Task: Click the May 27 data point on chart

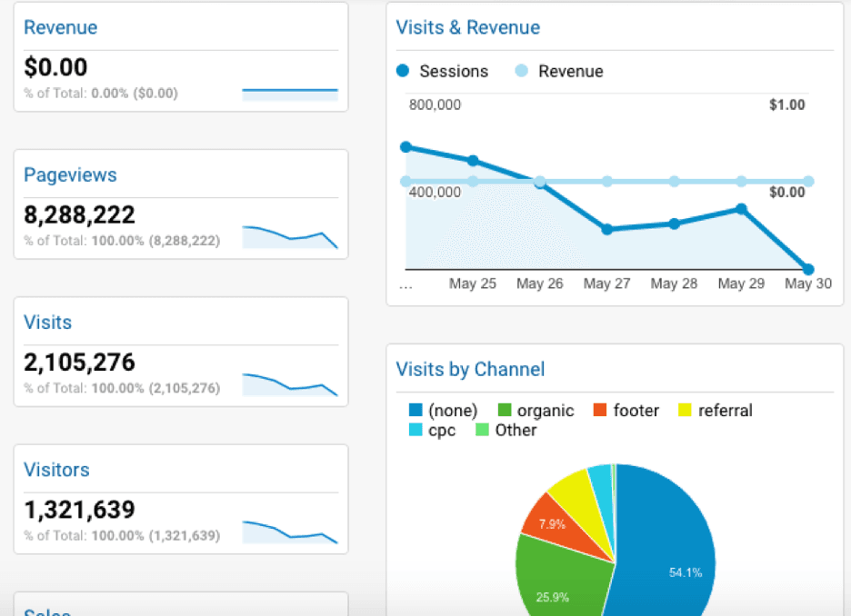Action: [x=606, y=231]
